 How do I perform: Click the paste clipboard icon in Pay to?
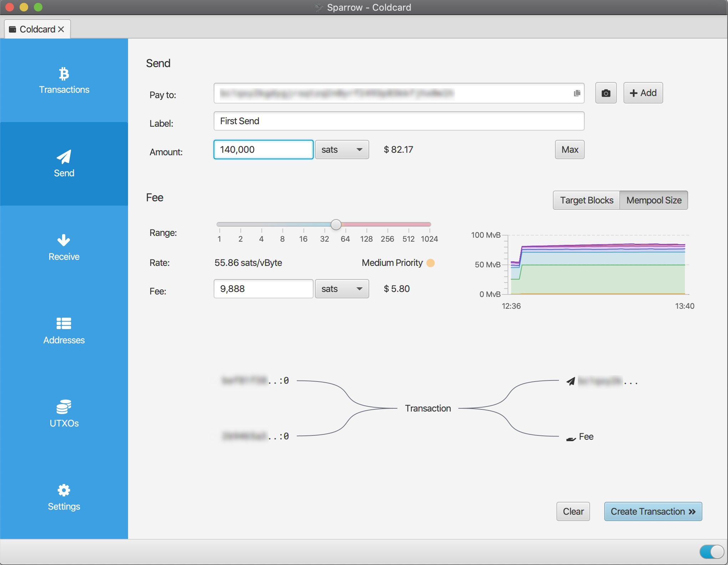(577, 93)
